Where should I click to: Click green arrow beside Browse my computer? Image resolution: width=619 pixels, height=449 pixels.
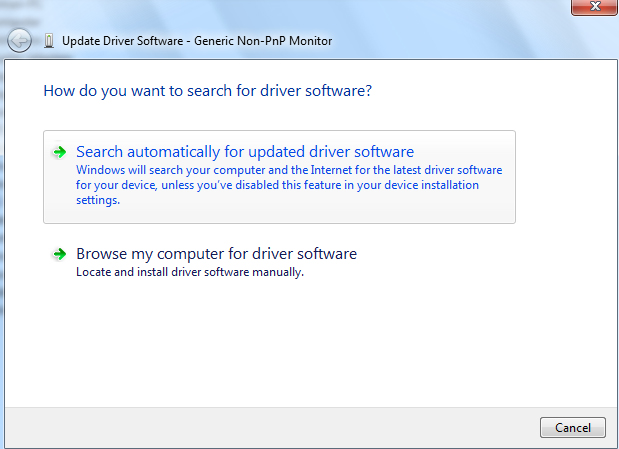[x=60, y=254]
